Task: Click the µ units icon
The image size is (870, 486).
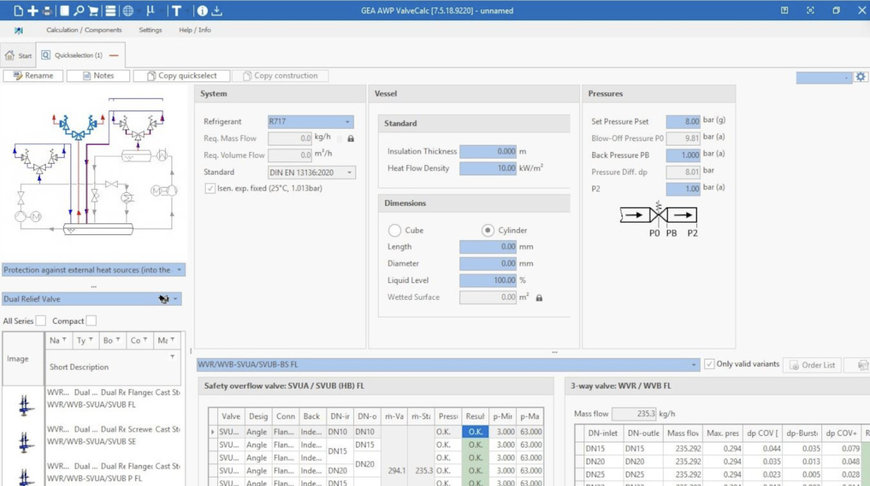Action: [150, 11]
